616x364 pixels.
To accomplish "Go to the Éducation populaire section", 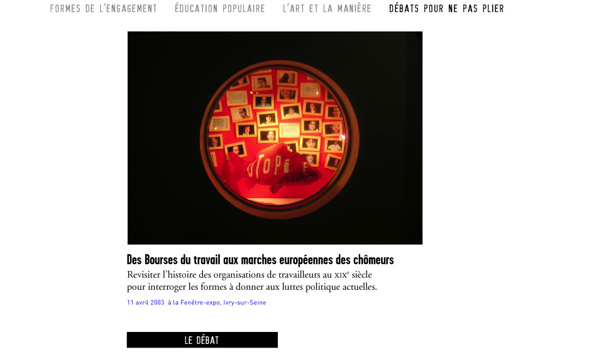I will 220,8.
